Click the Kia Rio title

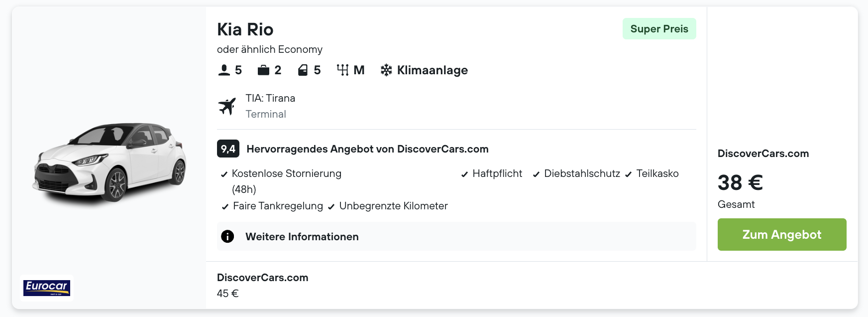coord(245,29)
